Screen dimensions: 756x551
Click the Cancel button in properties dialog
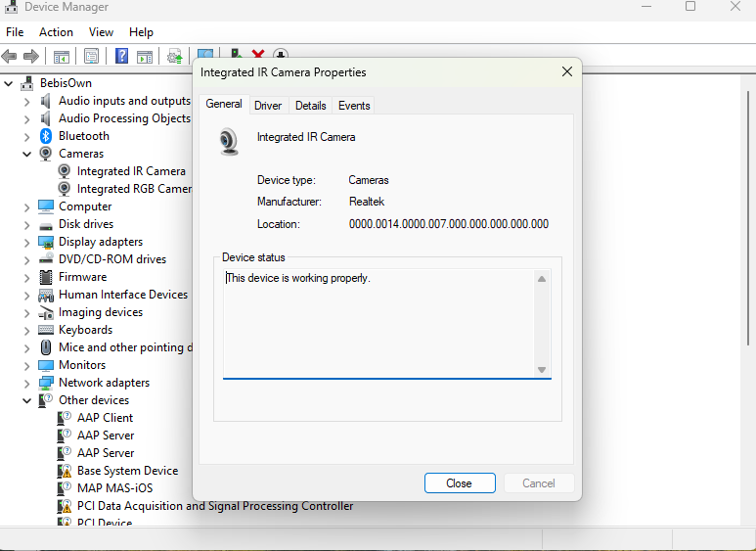tap(539, 482)
